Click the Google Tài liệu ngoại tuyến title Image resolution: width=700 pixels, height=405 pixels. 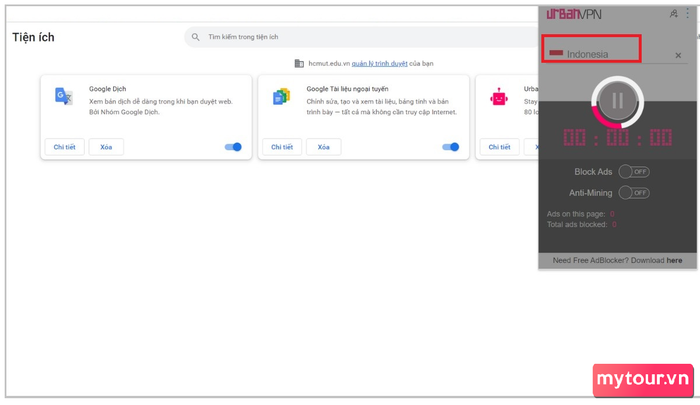(x=347, y=89)
